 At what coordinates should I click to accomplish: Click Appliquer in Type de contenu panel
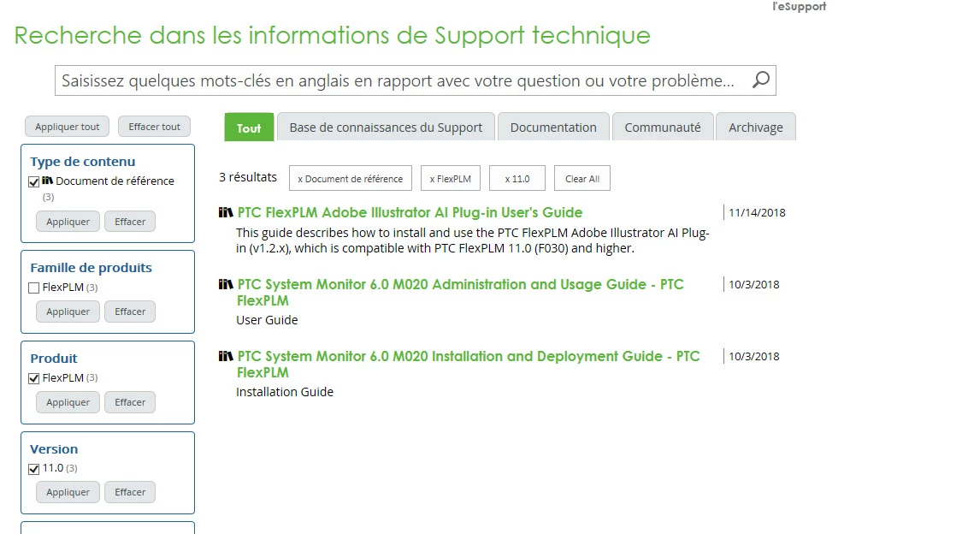tap(68, 222)
